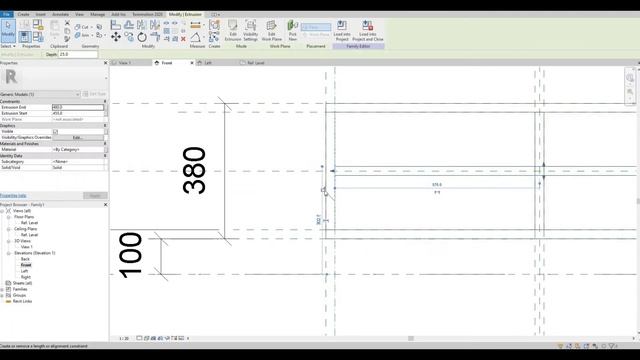Close the Project Browser panel
Image resolution: width=640 pixels, height=360 pixels.
tap(105, 204)
